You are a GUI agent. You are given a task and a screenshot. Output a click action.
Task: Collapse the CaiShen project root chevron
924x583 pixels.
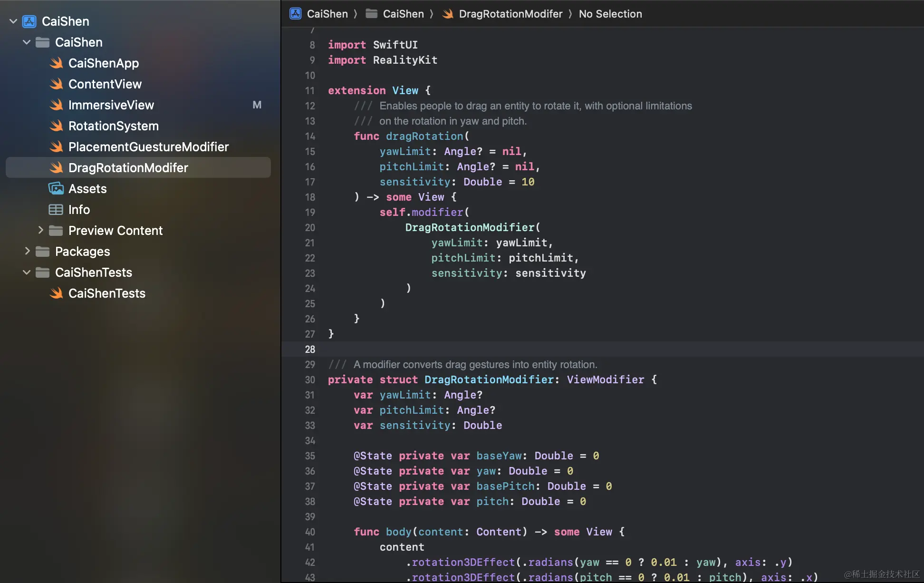click(x=13, y=21)
